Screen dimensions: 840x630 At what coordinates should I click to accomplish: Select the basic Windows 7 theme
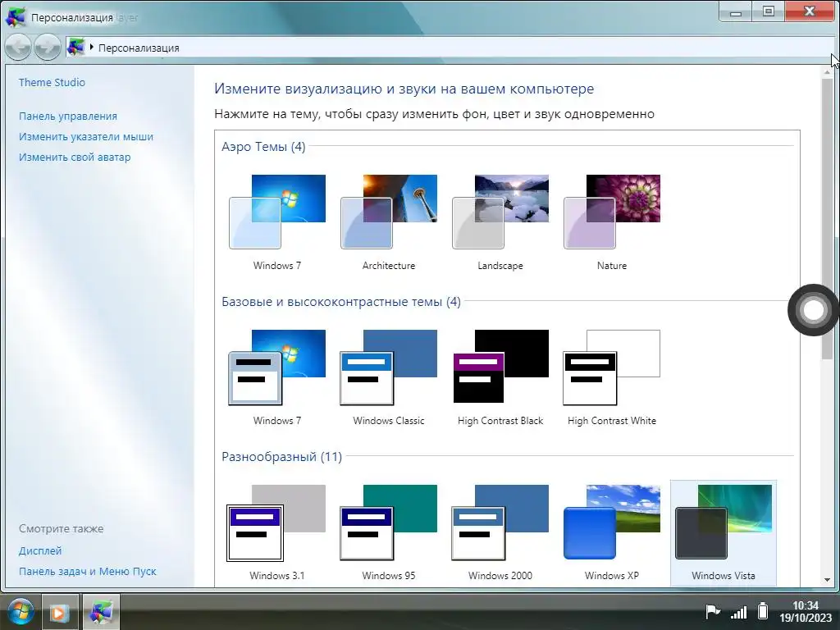coord(277,377)
